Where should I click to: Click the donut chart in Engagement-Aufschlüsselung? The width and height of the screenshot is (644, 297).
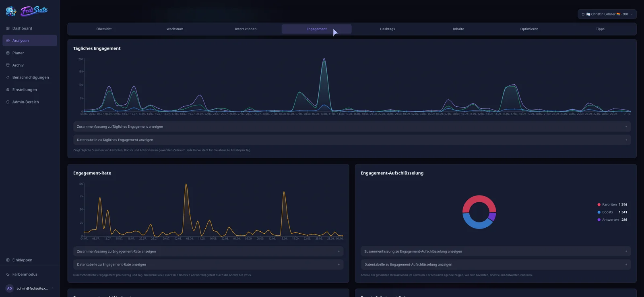(x=479, y=212)
